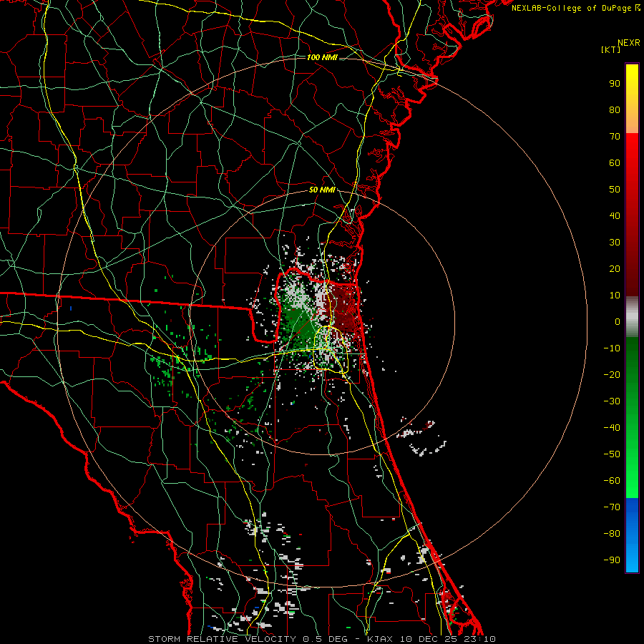
Task: Select the -50 scale value
Action: tap(612, 454)
